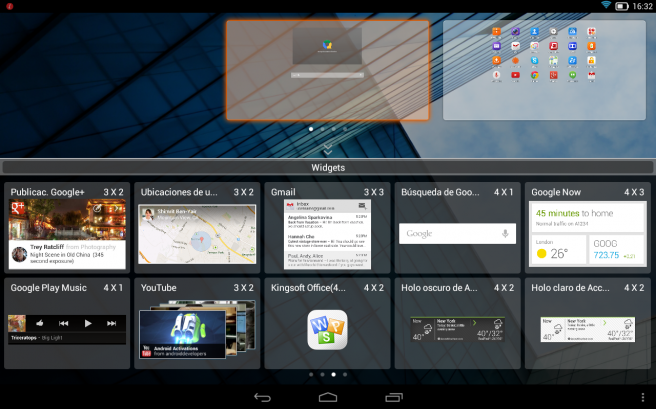Tap the previous track button in the Play Music widget
This screenshot has width=656, height=409.
(x=64, y=323)
